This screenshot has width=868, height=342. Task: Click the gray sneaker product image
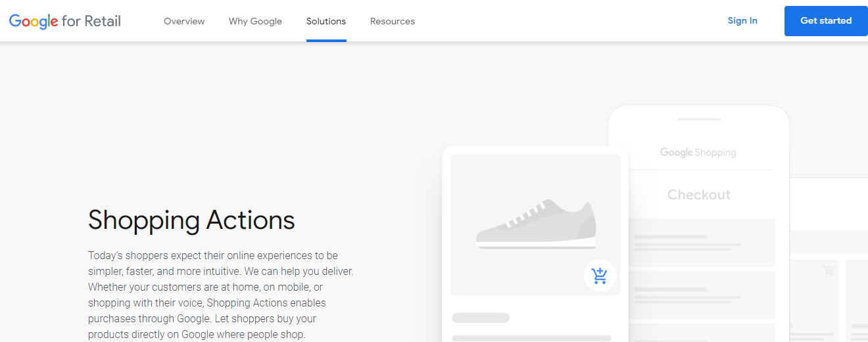(536, 224)
